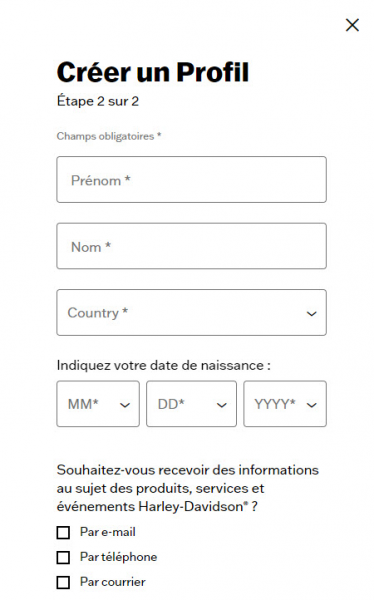Open the DD day dropdown
The width and height of the screenshot is (374, 600).
pyautogui.click(x=191, y=404)
